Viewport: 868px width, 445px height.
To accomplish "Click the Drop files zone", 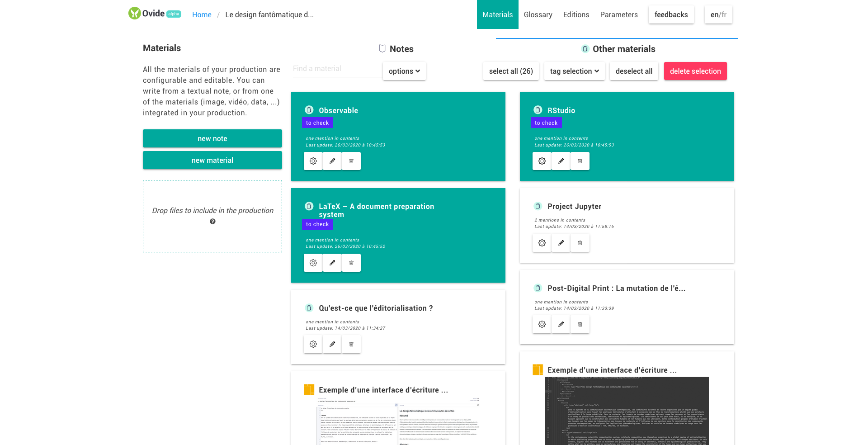I will coord(212,216).
